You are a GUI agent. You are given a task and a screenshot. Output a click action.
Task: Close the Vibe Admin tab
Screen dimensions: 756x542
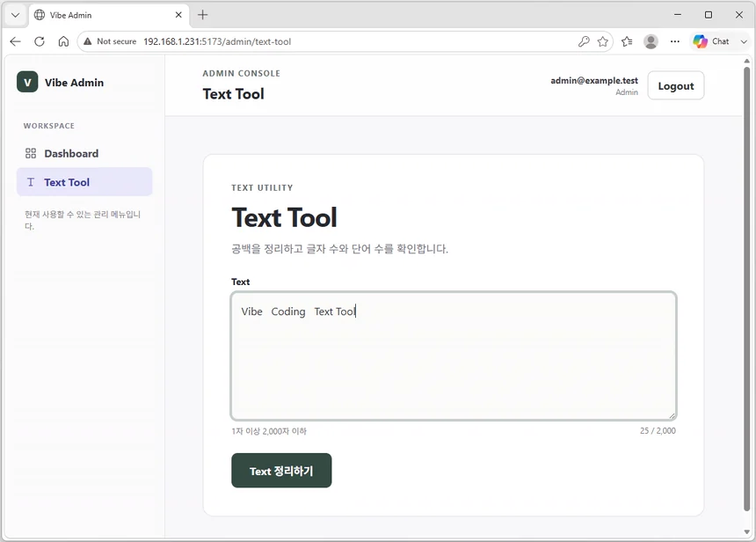pos(178,15)
